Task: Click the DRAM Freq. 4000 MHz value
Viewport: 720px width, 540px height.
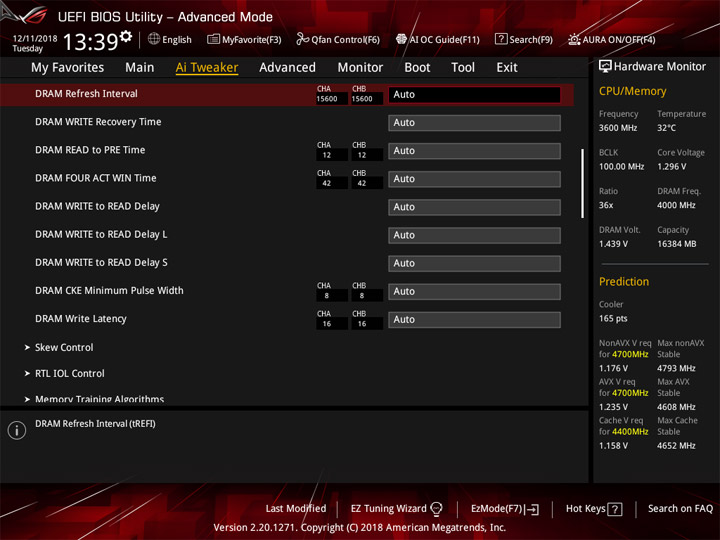Action: pyautogui.click(x=676, y=205)
